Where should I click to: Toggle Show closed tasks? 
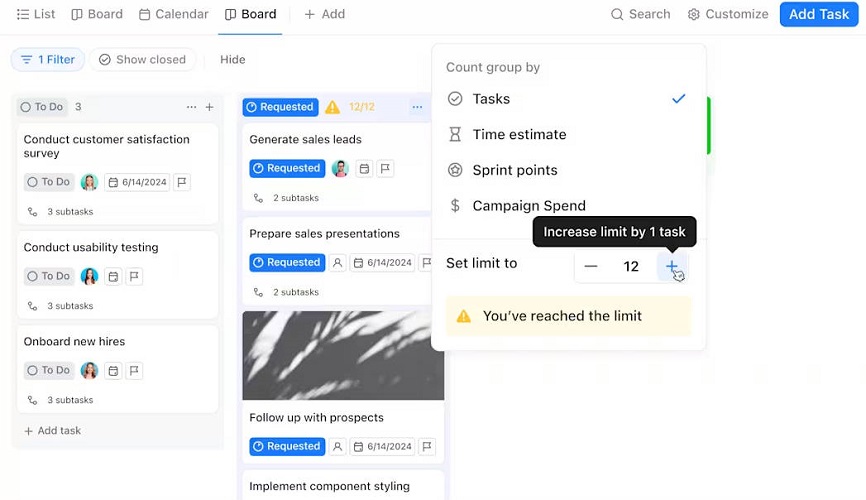142,60
